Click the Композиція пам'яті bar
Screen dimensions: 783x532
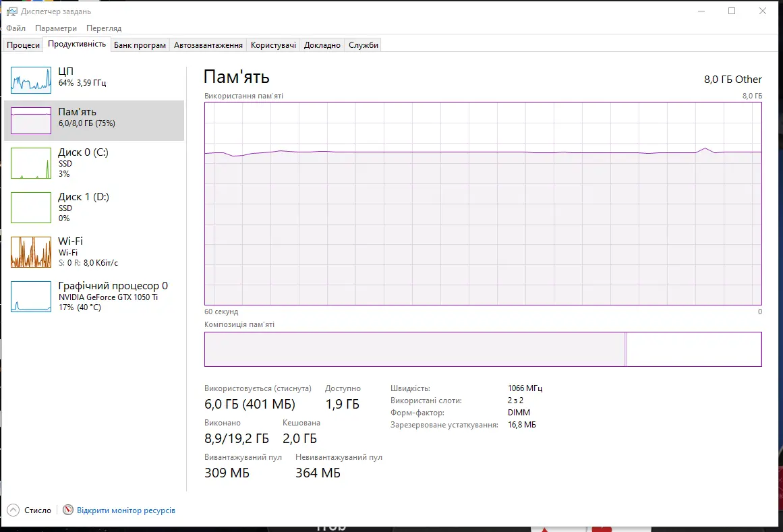click(x=482, y=349)
